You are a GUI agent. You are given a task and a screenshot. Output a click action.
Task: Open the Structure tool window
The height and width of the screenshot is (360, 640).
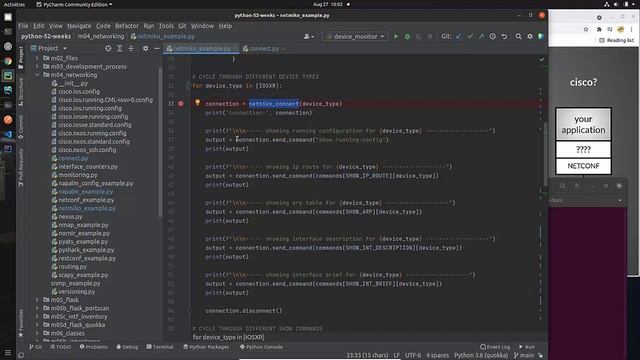(x=21, y=92)
